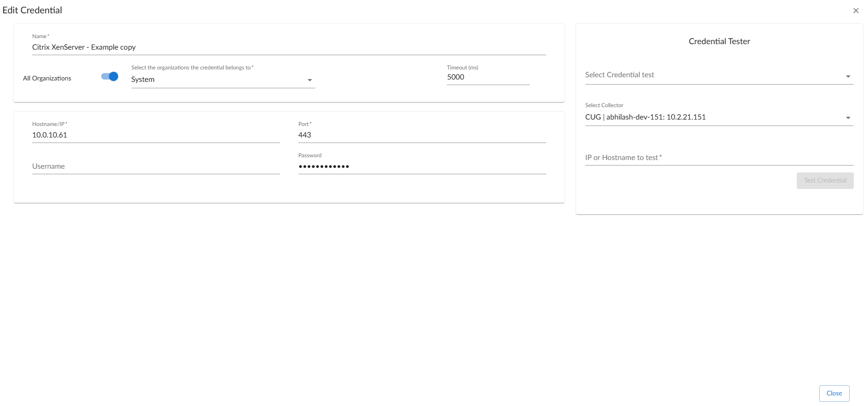Screen dimensions: 868x406
Task: Click the arrow icon on Select Credential test
Action: (848, 76)
